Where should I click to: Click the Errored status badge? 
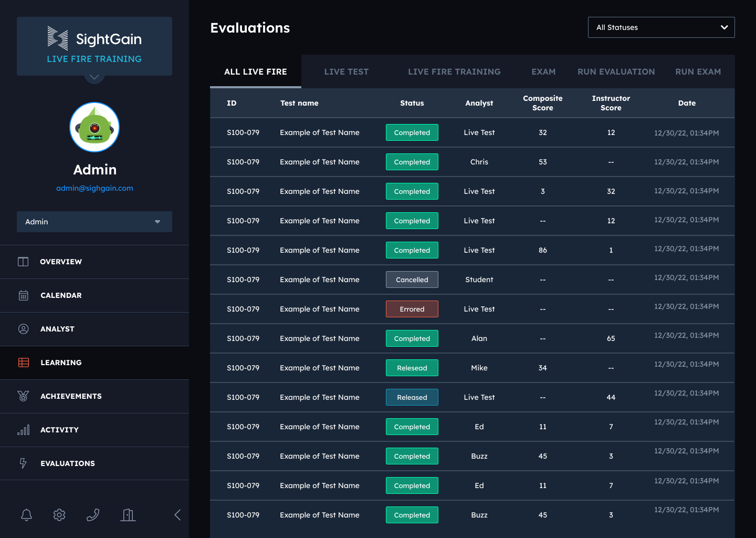tap(412, 309)
